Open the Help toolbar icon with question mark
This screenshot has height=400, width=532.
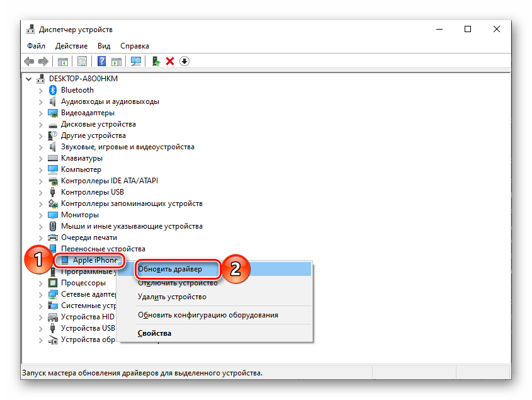pyautogui.click(x=101, y=62)
